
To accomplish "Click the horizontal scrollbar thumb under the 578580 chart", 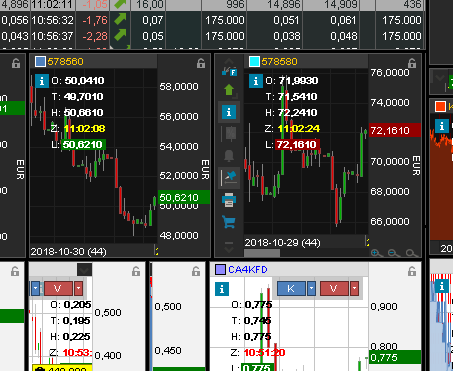I will click(x=262, y=253).
